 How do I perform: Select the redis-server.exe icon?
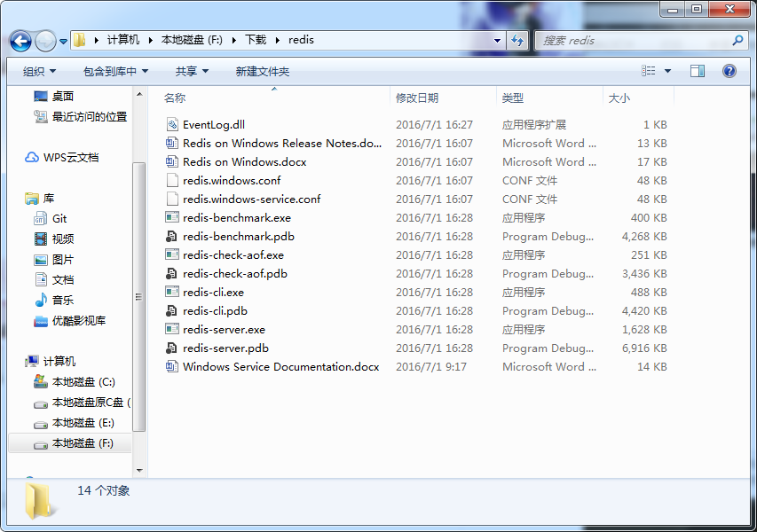point(172,330)
